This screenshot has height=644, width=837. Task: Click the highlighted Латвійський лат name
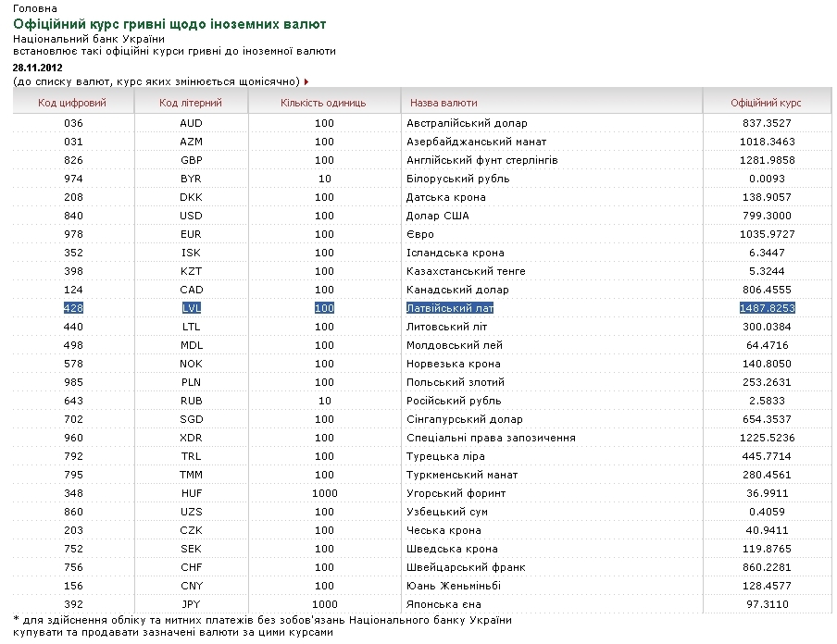click(450, 308)
